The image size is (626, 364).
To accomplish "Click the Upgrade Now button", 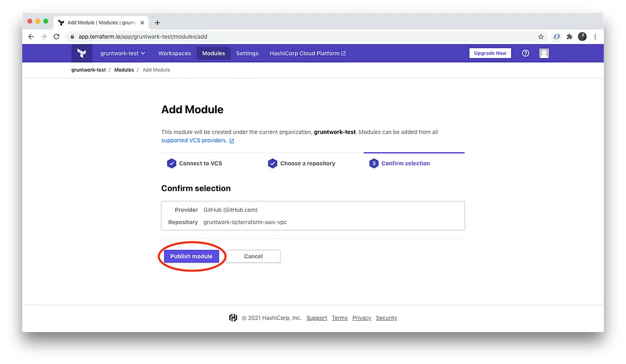I will pos(490,53).
